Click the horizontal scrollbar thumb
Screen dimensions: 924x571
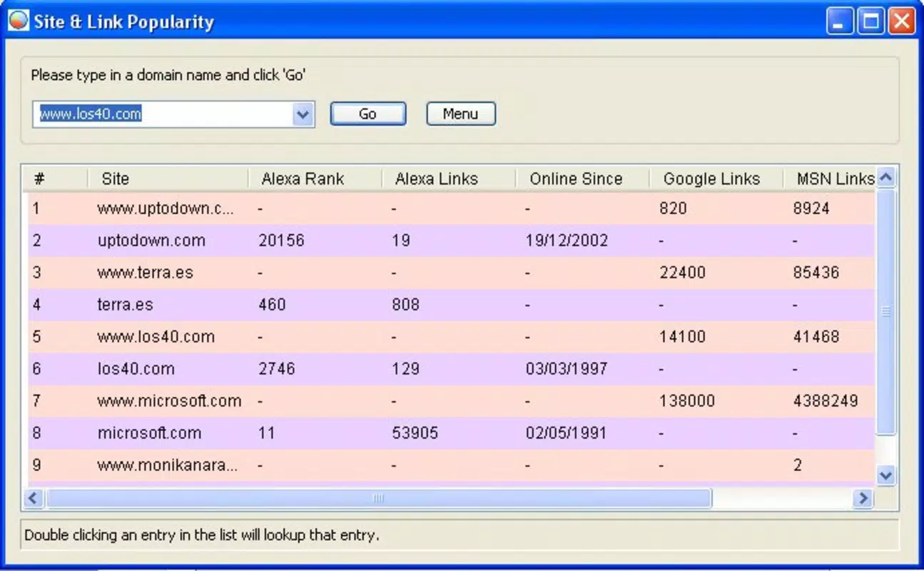pyautogui.click(x=378, y=498)
